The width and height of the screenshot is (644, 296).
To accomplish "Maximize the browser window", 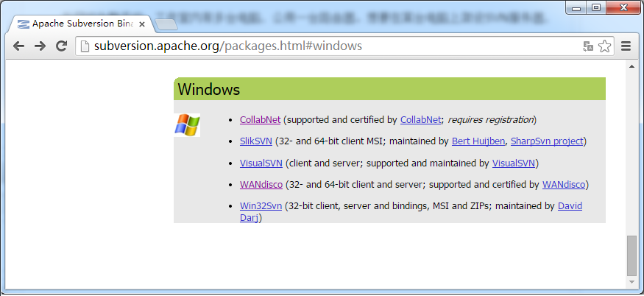I will point(596,7).
